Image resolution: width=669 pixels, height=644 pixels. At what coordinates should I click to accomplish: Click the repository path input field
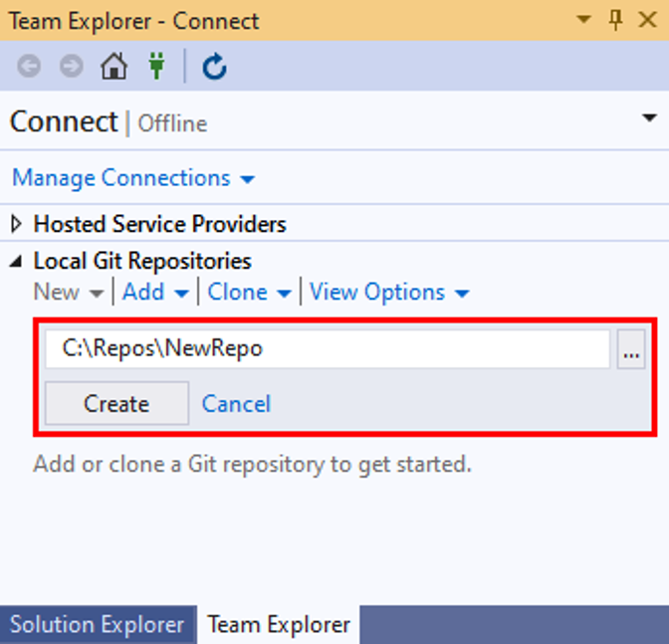click(x=327, y=349)
